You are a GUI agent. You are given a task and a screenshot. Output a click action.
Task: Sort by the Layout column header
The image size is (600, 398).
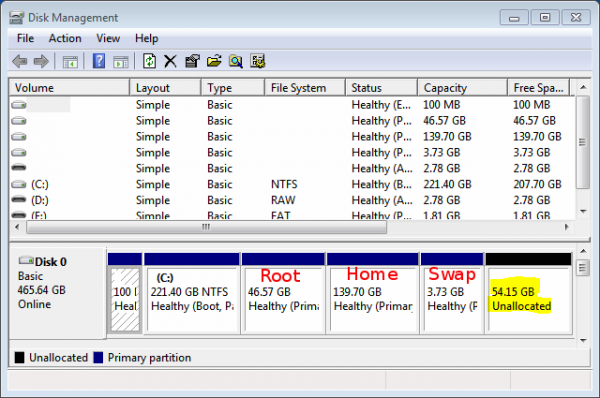pyautogui.click(x=165, y=88)
